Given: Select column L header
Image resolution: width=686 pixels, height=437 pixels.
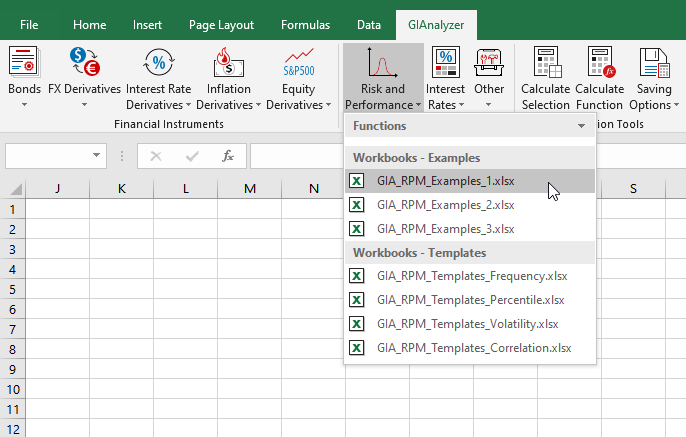Looking at the screenshot, I should click(186, 189).
